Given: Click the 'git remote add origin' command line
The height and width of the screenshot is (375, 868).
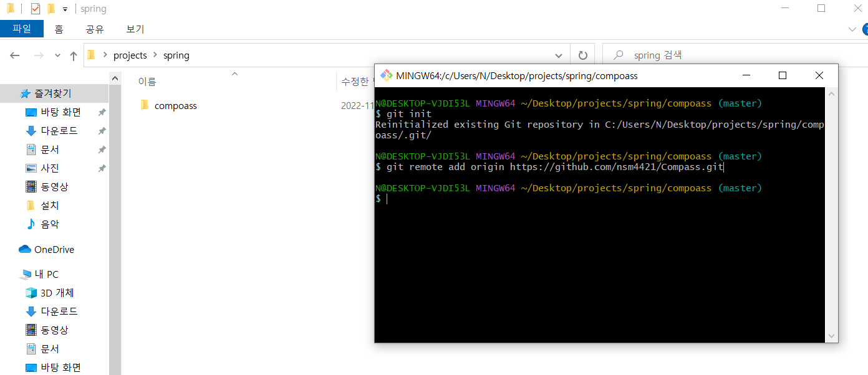Looking at the screenshot, I should (549, 167).
